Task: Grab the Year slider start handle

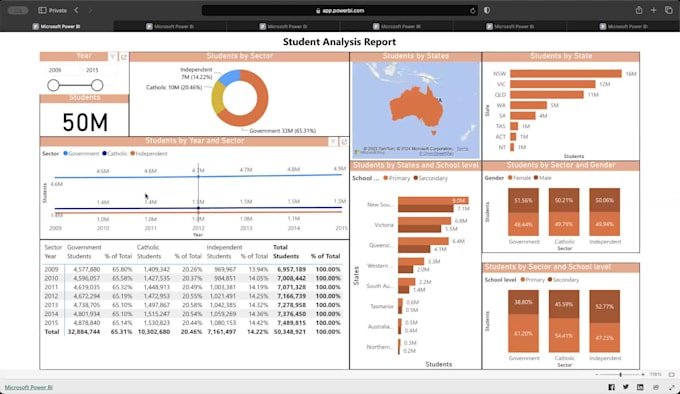Action: pos(53,85)
